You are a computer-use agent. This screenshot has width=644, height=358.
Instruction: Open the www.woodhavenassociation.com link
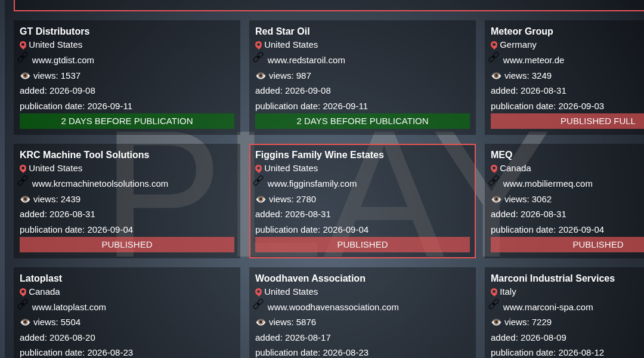coord(333,307)
